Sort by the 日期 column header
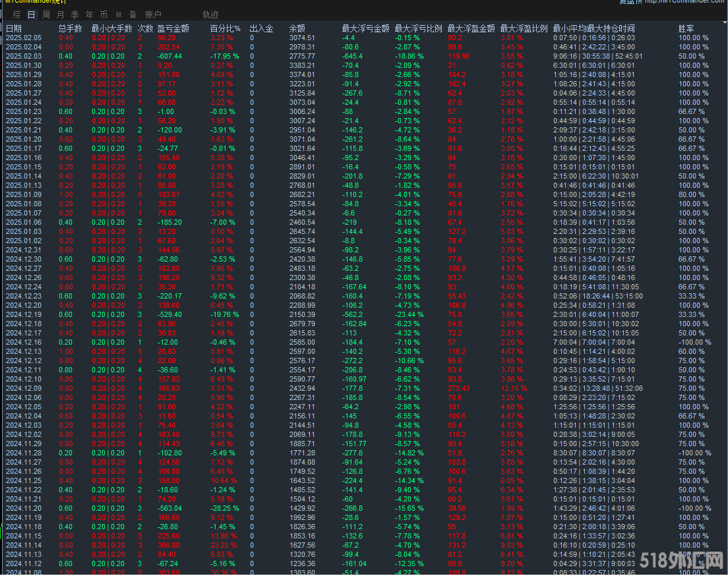728x576 pixels. point(14,28)
